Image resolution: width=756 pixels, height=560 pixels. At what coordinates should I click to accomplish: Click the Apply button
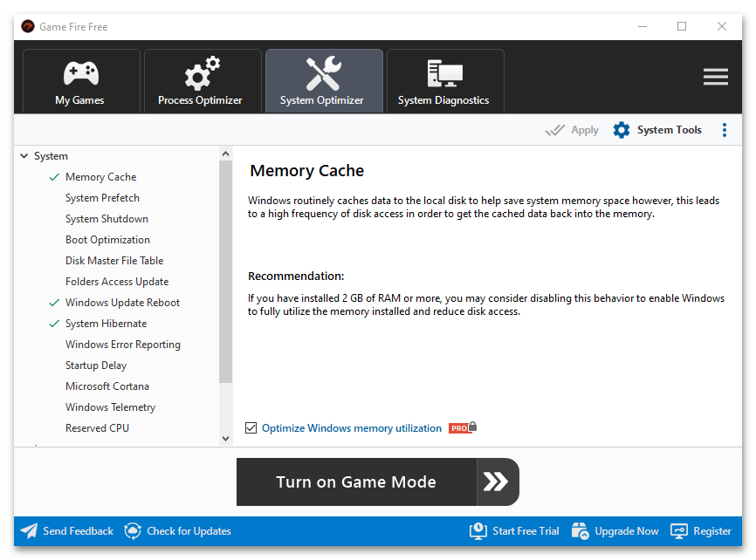pos(573,130)
